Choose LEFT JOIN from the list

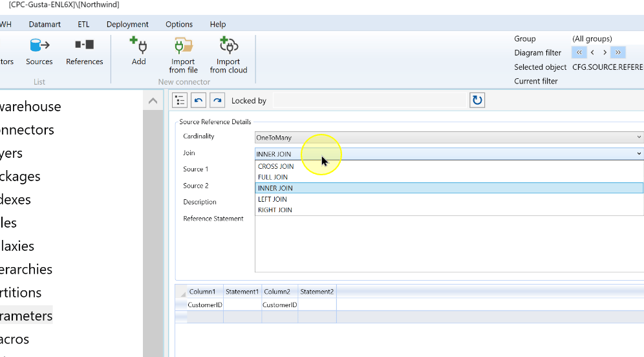[449, 199]
